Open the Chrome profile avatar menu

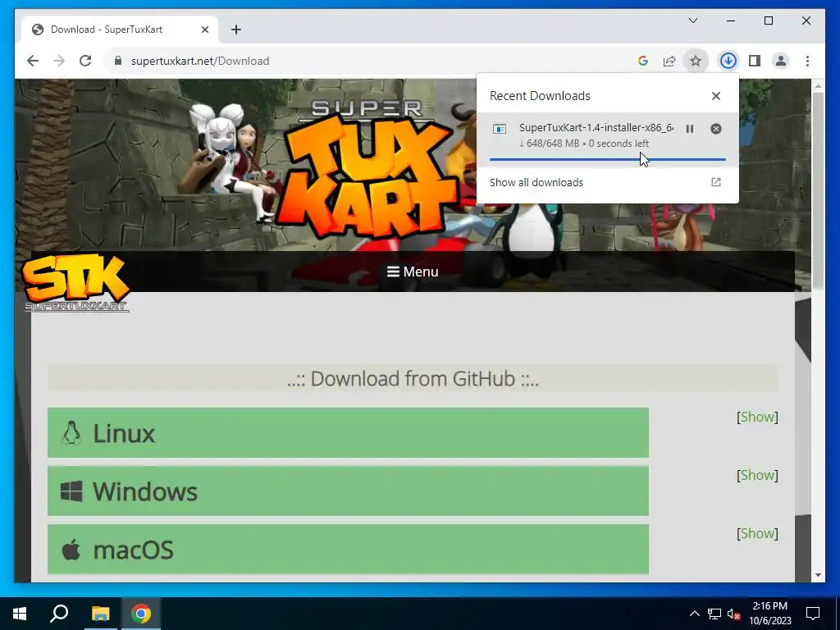coord(781,61)
